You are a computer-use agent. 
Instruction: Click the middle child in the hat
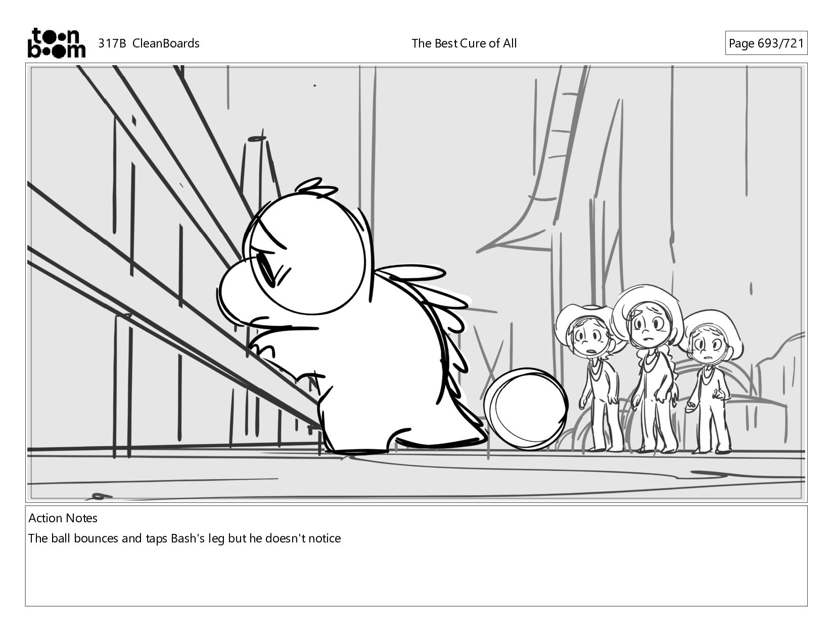pyautogui.click(x=648, y=369)
